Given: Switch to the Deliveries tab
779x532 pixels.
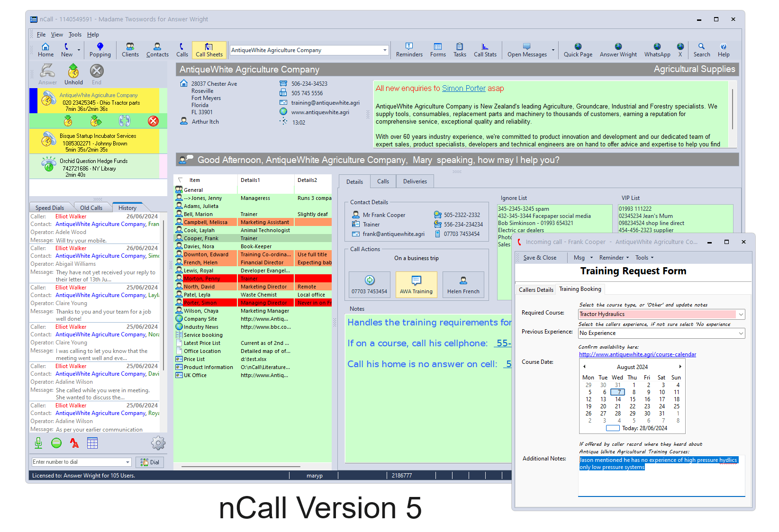Looking at the screenshot, I should [415, 181].
